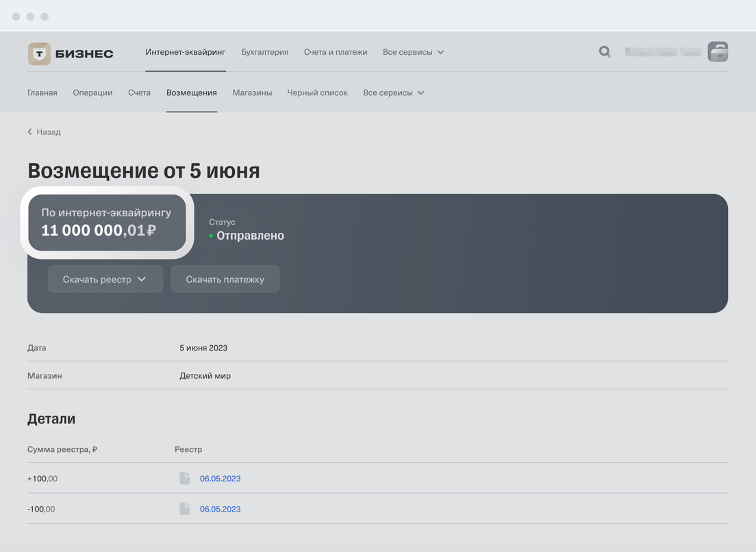
Task: Click the По интернет-эквайрингу label
Action: (106, 212)
